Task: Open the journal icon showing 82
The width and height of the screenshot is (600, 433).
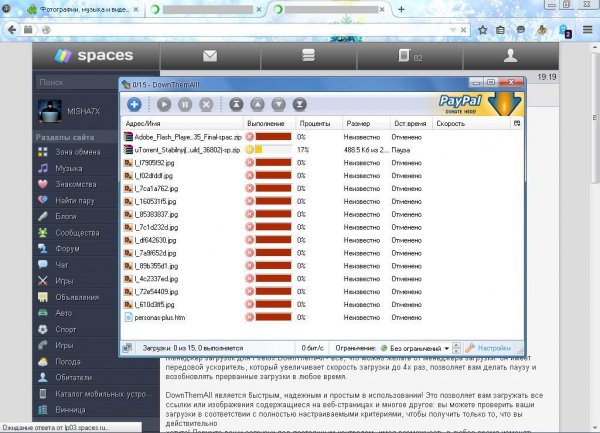Action: tap(410, 56)
